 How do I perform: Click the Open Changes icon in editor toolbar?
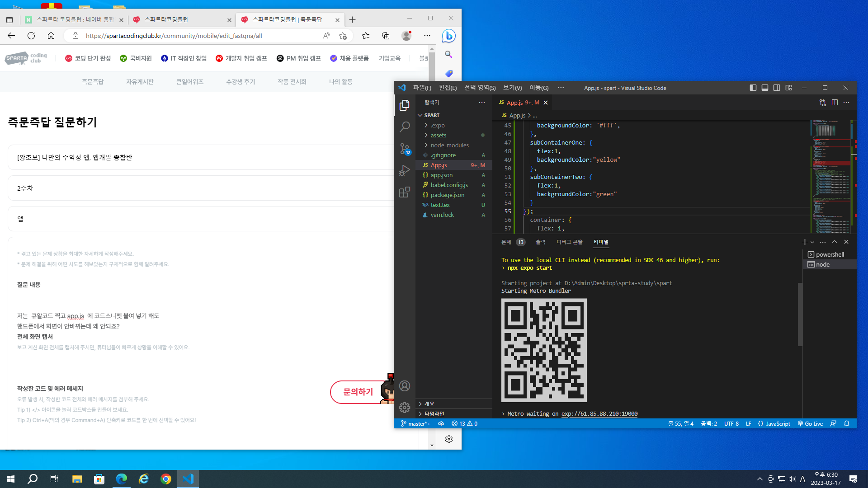tap(823, 103)
